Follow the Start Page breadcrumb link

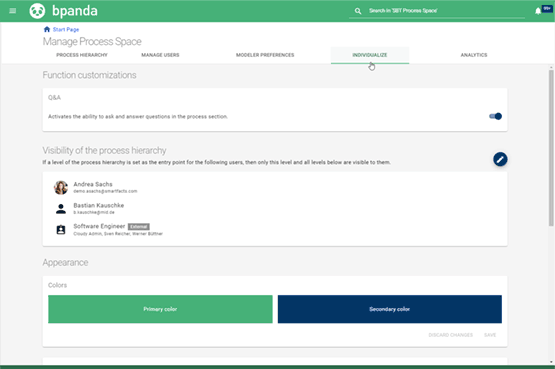pyautogui.click(x=66, y=30)
